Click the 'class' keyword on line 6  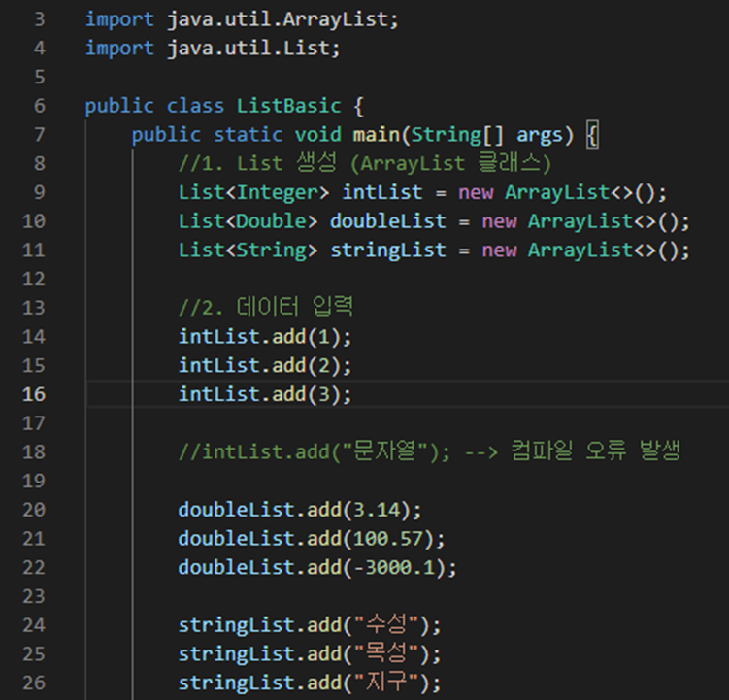click(195, 106)
